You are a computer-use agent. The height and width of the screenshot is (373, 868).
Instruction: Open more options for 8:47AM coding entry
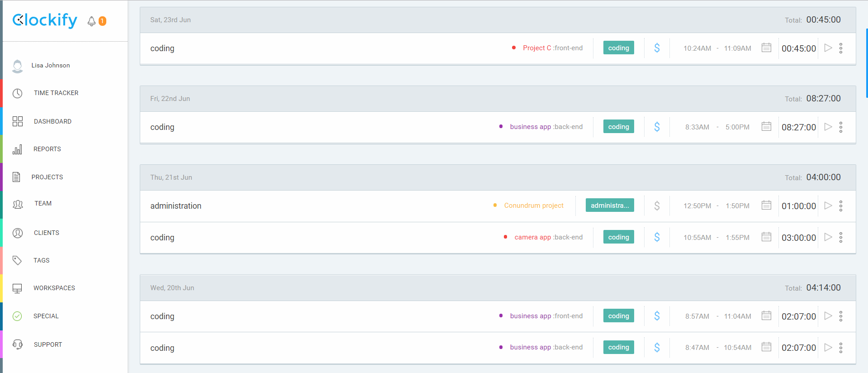tap(840, 348)
